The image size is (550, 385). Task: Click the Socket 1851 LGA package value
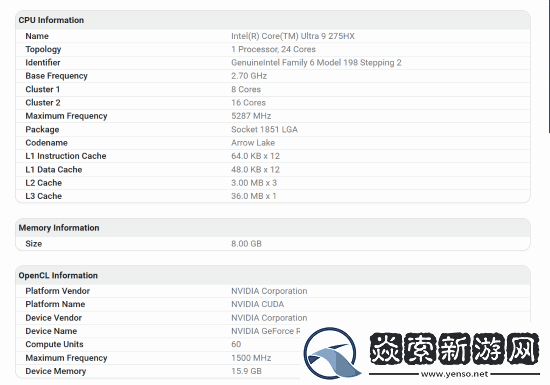pyautogui.click(x=264, y=129)
